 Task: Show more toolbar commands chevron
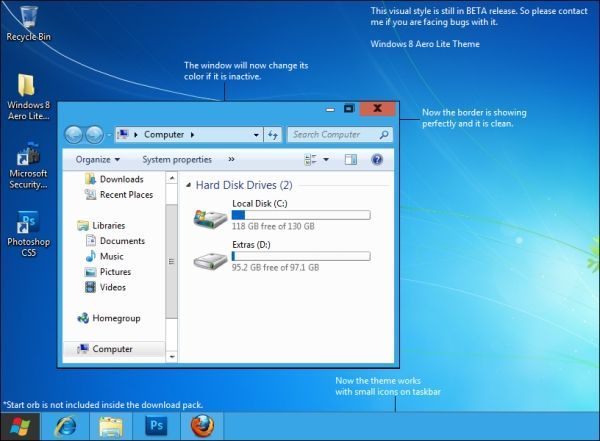pyautogui.click(x=232, y=159)
